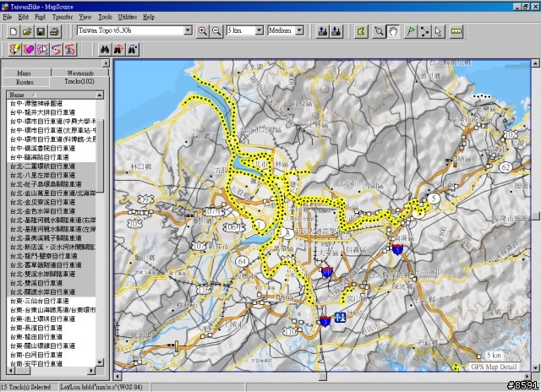This screenshot has height=392, width=541.
Task: Click the track list scroll-right arrow
Action: pos(91,371)
